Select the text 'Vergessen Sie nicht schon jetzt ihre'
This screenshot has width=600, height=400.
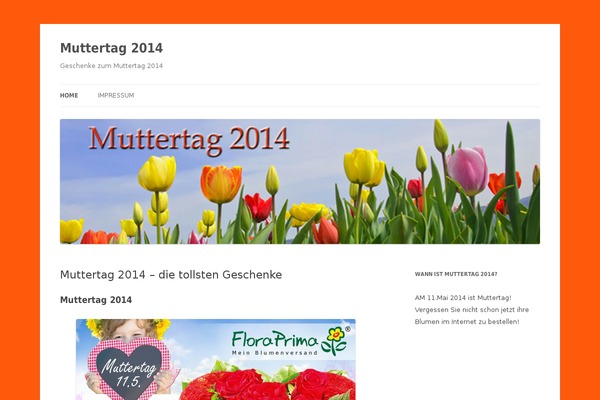pos(472,310)
